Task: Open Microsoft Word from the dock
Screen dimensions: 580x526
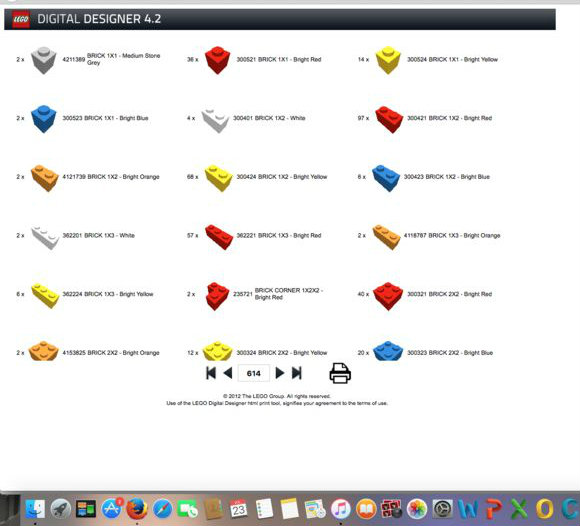Action: click(468, 509)
